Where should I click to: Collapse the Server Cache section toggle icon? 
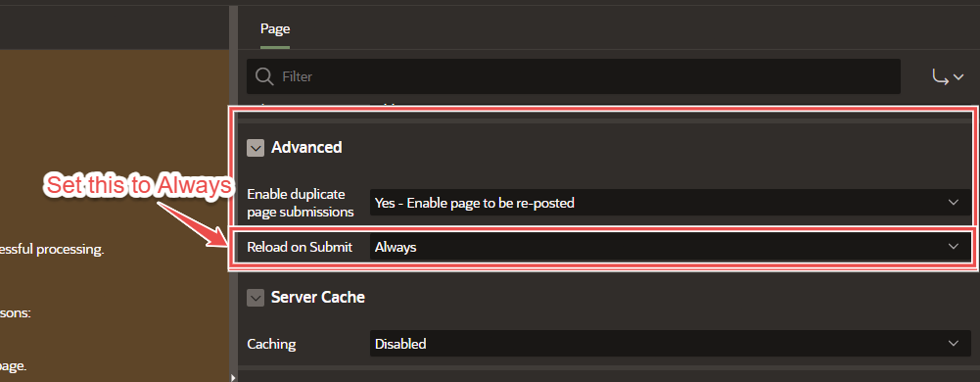click(256, 298)
